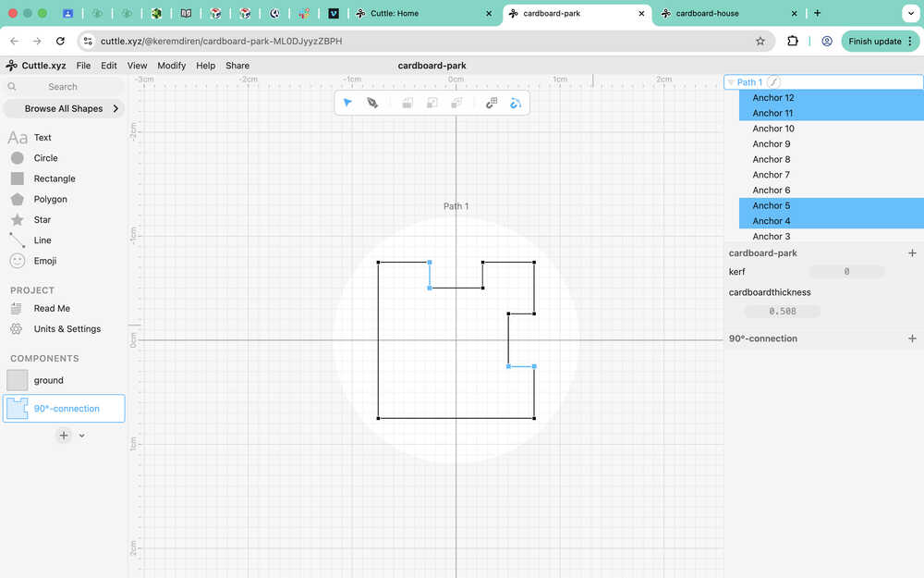Open the File menu
This screenshot has height=578, width=924.
84,66
